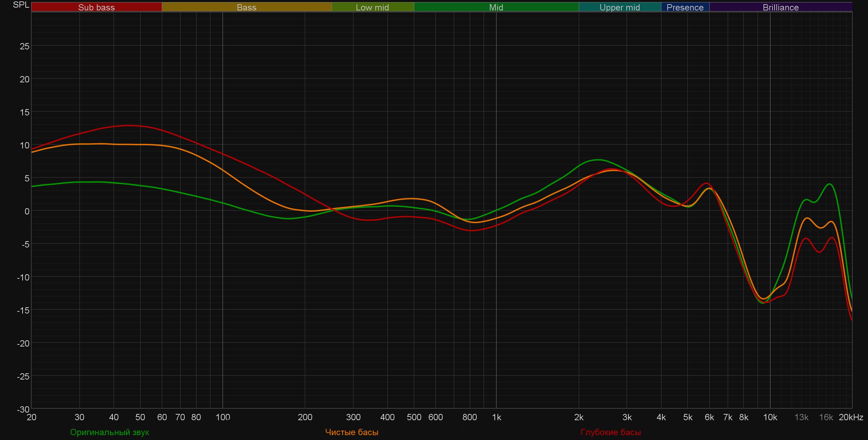Screen dimensions: 868x440
Task: Click the 100 Hz axis label
Action: 223,417
